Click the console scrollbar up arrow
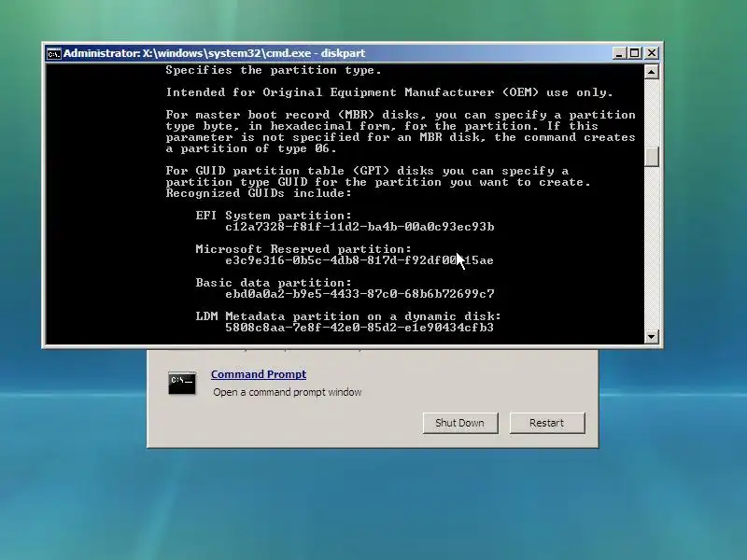The width and height of the screenshot is (747, 560). point(651,72)
